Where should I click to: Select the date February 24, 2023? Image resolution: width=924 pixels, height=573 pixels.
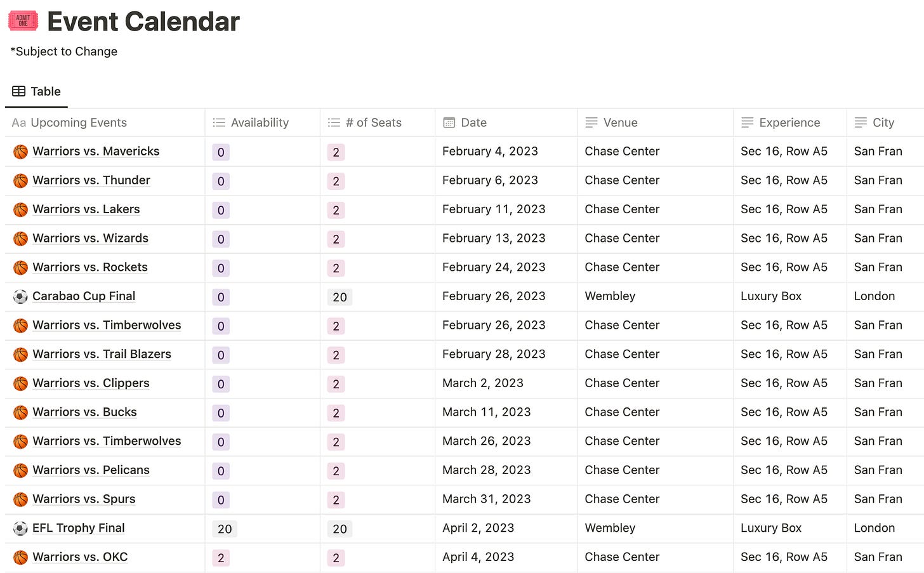pos(494,267)
